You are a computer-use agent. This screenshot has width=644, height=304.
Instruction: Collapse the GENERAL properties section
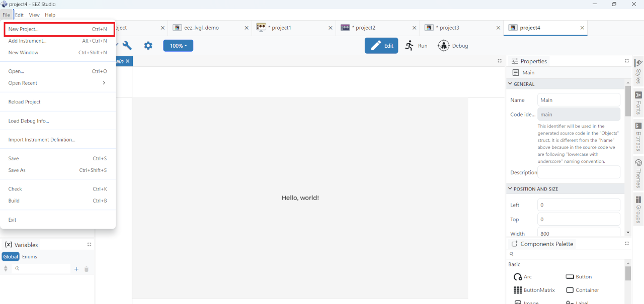pos(510,84)
